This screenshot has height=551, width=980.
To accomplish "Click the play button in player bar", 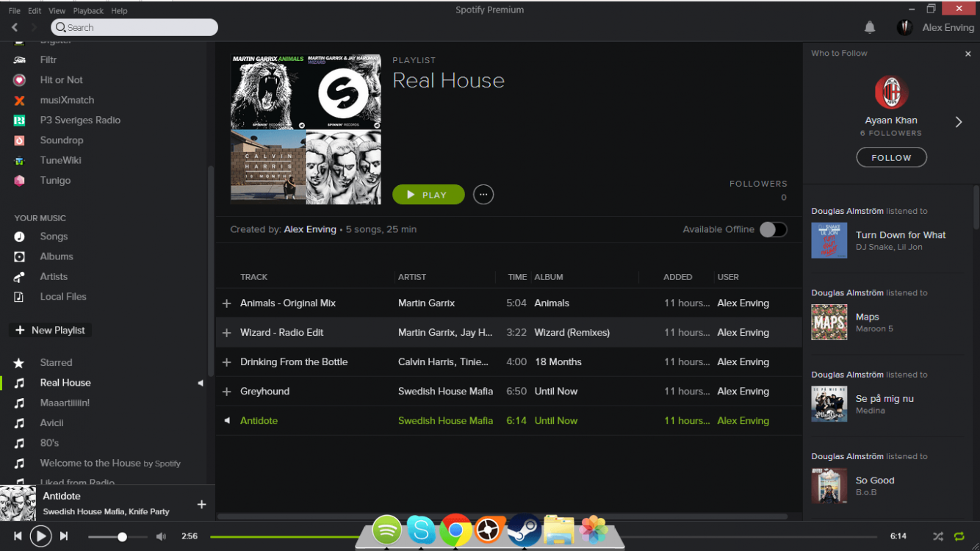I will [x=40, y=536].
